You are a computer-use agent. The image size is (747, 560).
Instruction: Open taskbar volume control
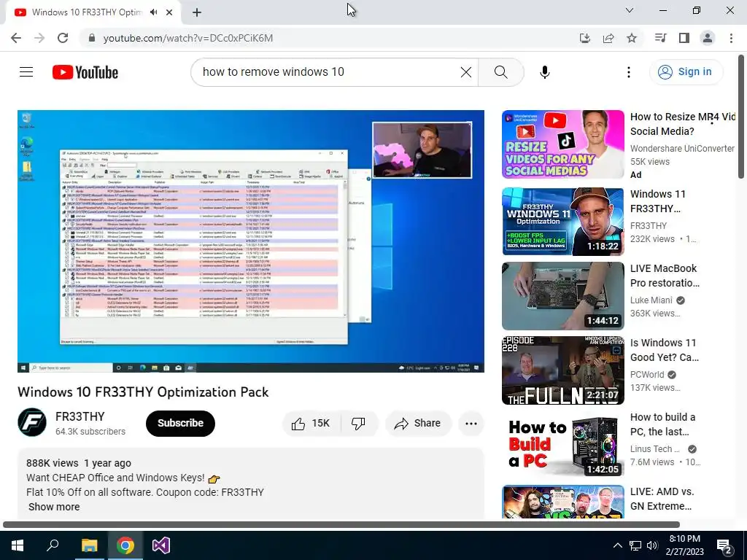point(652,545)
